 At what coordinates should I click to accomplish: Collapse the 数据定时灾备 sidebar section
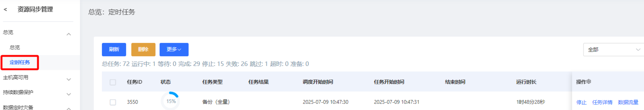[68, 108]
